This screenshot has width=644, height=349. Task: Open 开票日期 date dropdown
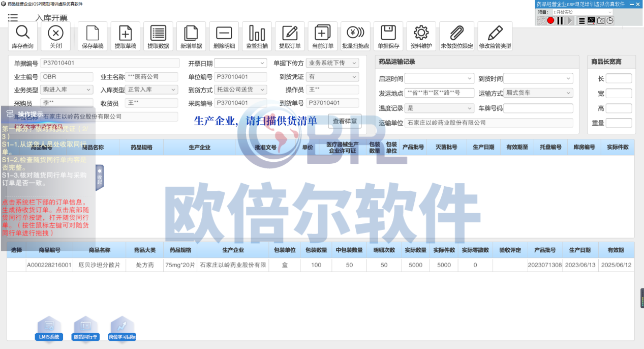pyautogui.click(x=240, y=63)
